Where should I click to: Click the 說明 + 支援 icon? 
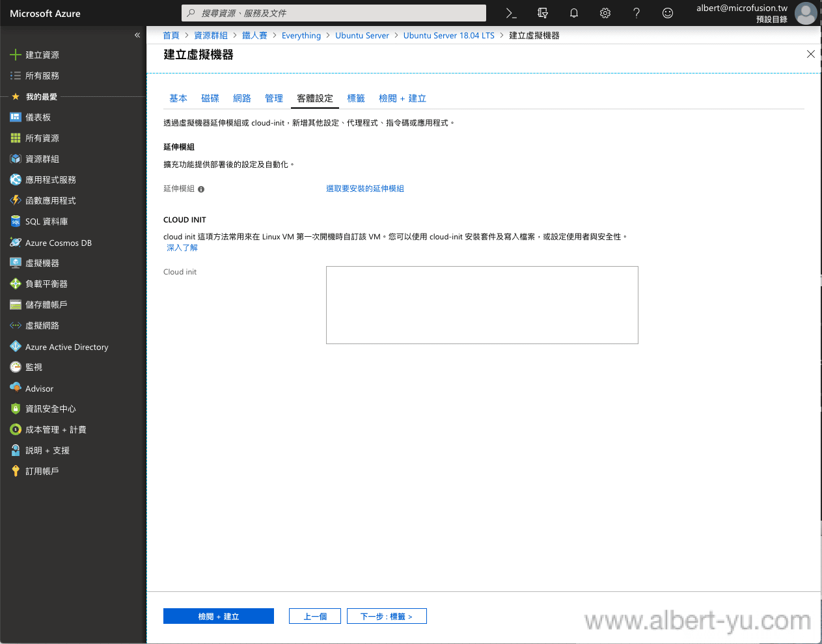coord(16,451)
